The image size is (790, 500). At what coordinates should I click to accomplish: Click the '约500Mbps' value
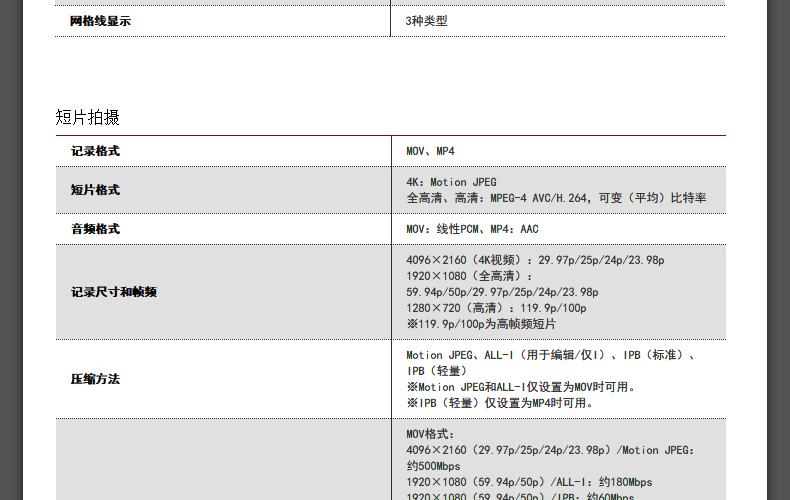[433, 466]
